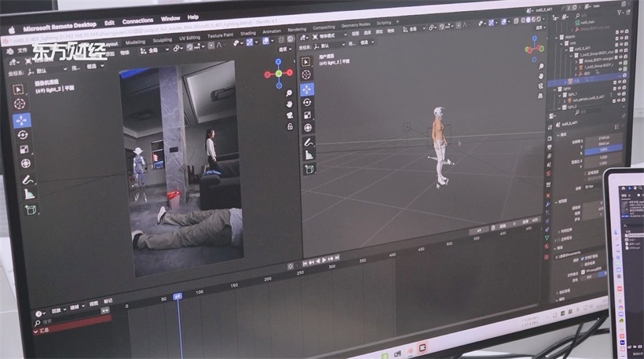Select Add Cube tool in left viewport

pos(31,210)
